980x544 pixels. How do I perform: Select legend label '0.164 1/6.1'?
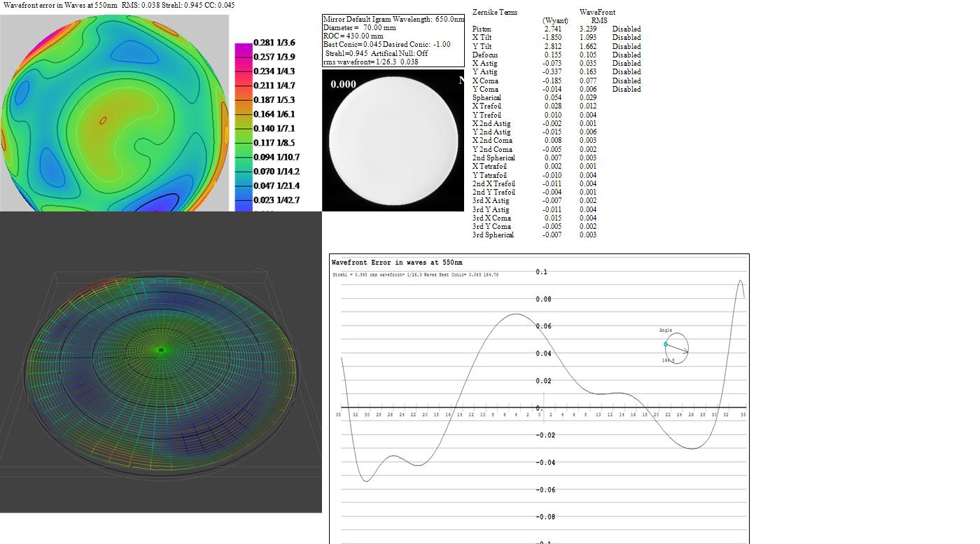pos(274,114)
